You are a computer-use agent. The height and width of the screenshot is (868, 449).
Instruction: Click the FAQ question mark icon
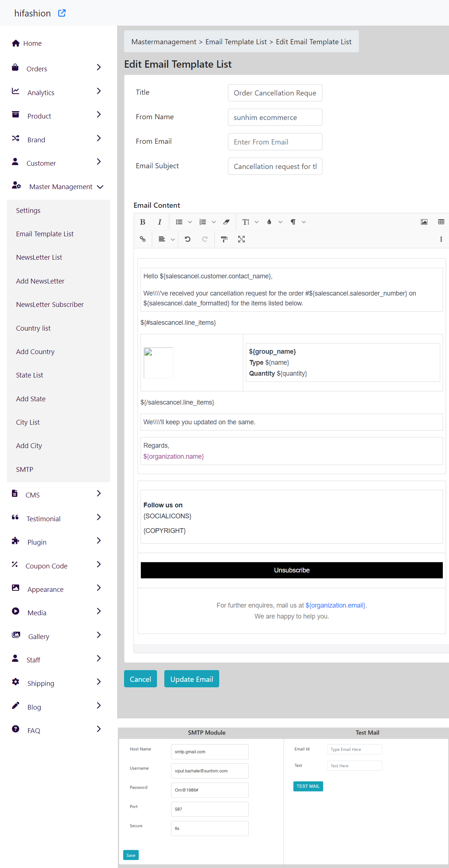[x=15, y=729]
